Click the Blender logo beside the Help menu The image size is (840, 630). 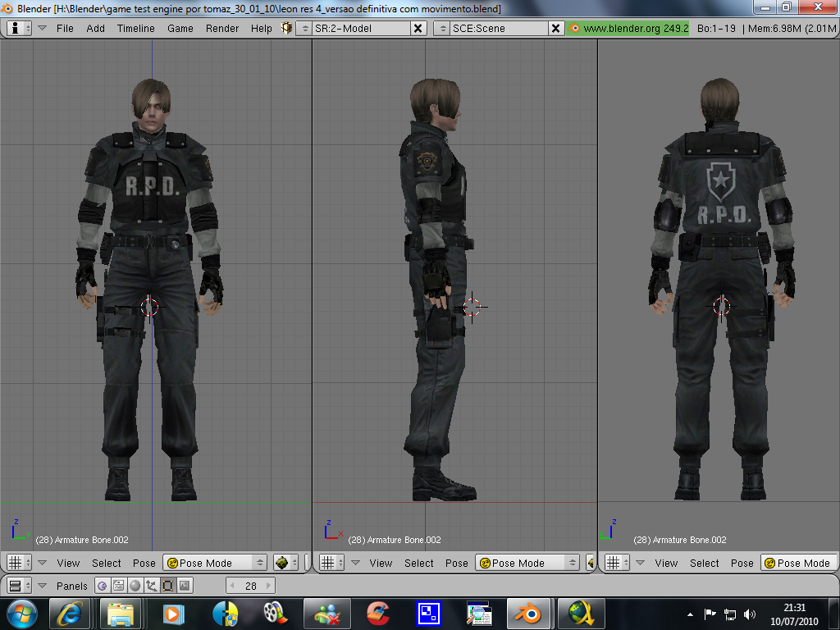[x=285, y=27]
